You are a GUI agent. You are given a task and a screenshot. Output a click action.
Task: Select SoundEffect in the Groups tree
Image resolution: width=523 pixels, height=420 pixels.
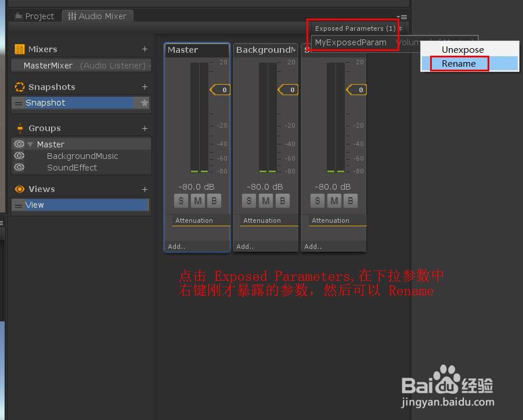72,167
